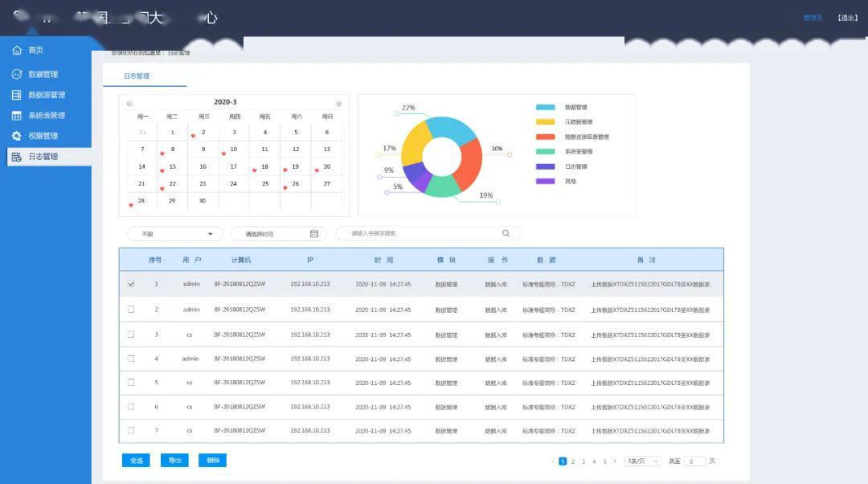Click the IP column header
This screenshot has height=484, width=868.
310,260
